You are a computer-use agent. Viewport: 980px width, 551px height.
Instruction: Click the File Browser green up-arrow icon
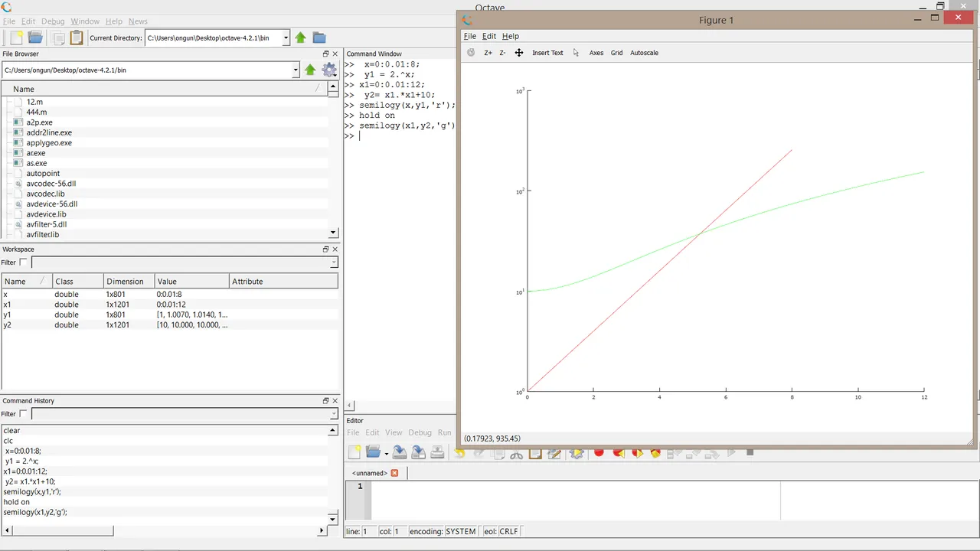click(x=310, y=70)
